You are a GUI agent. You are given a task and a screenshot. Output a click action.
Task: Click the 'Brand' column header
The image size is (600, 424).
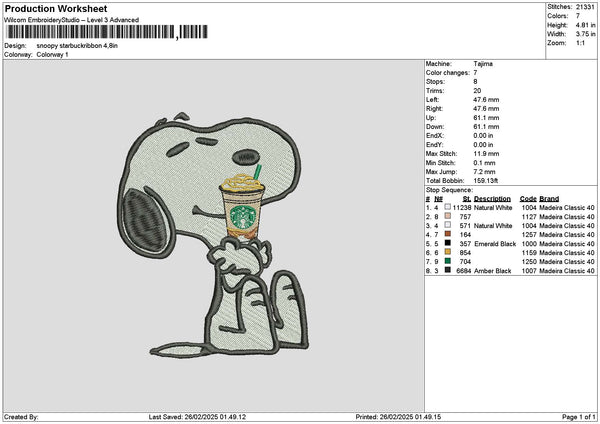(x=549, y=199)
